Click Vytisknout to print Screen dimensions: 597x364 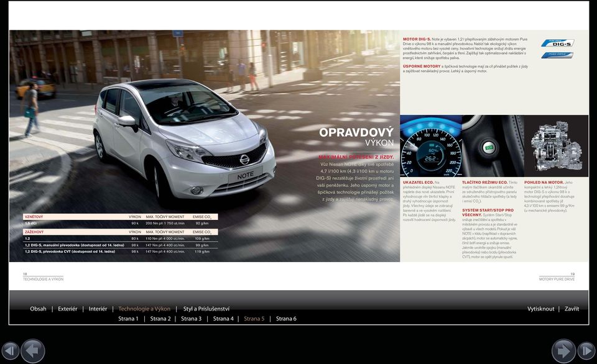coord(540,309)
